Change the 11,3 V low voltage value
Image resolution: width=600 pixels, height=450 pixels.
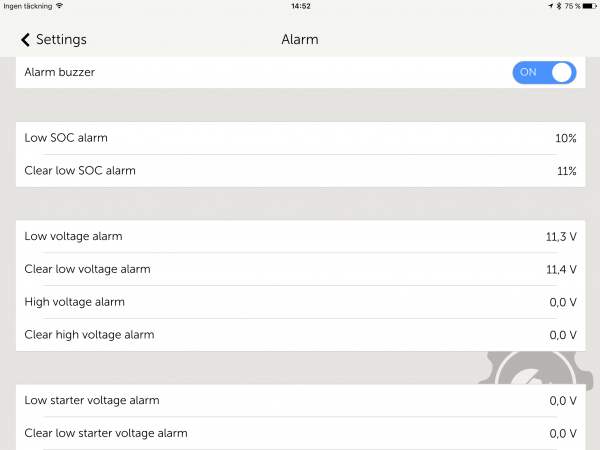561,237
